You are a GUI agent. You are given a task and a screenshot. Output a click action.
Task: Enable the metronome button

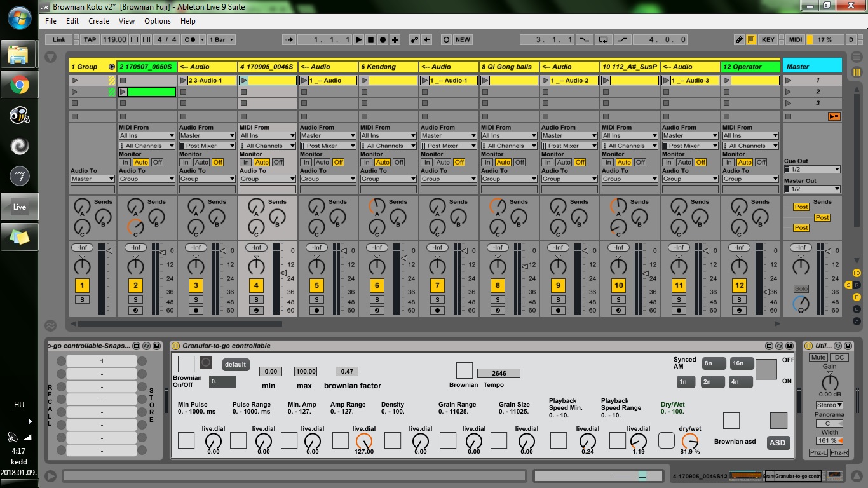pyautogui.click(x=189, y=39)
